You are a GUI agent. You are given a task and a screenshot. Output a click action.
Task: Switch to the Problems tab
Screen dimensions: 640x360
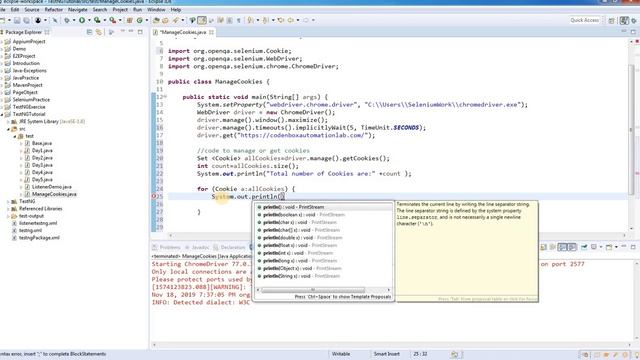(x=167, y=247)
